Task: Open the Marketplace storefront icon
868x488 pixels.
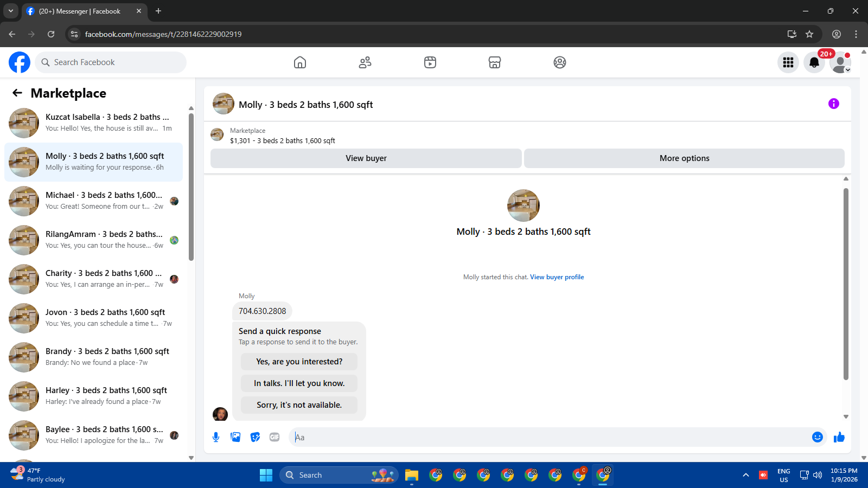Action: (x=495, y=62)
